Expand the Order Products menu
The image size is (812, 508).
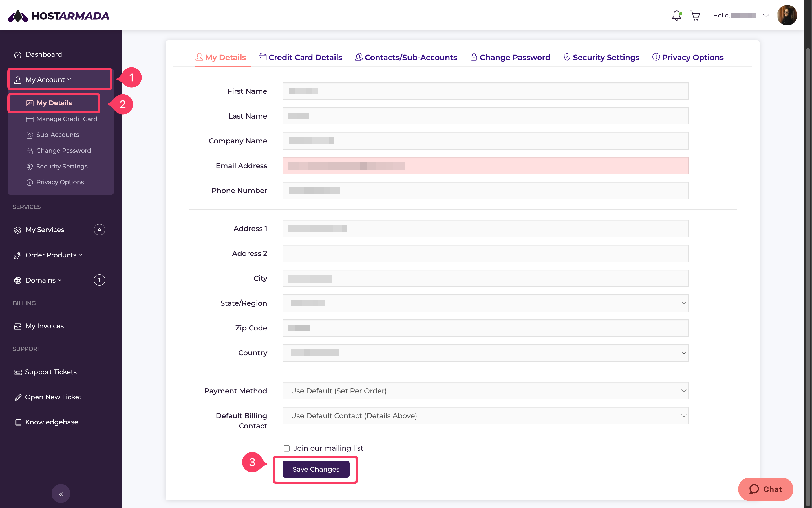48,255
